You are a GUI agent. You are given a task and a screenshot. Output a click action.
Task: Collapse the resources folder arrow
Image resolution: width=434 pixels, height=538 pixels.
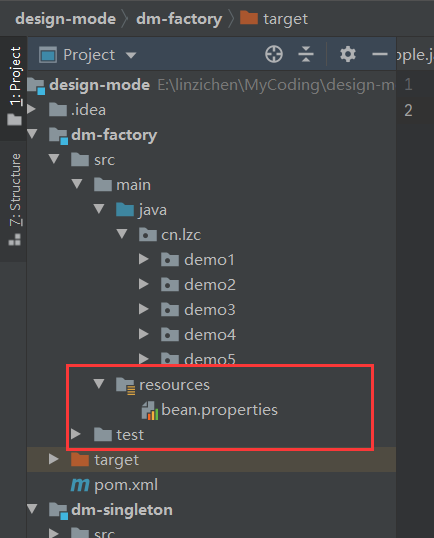point(99,384)
